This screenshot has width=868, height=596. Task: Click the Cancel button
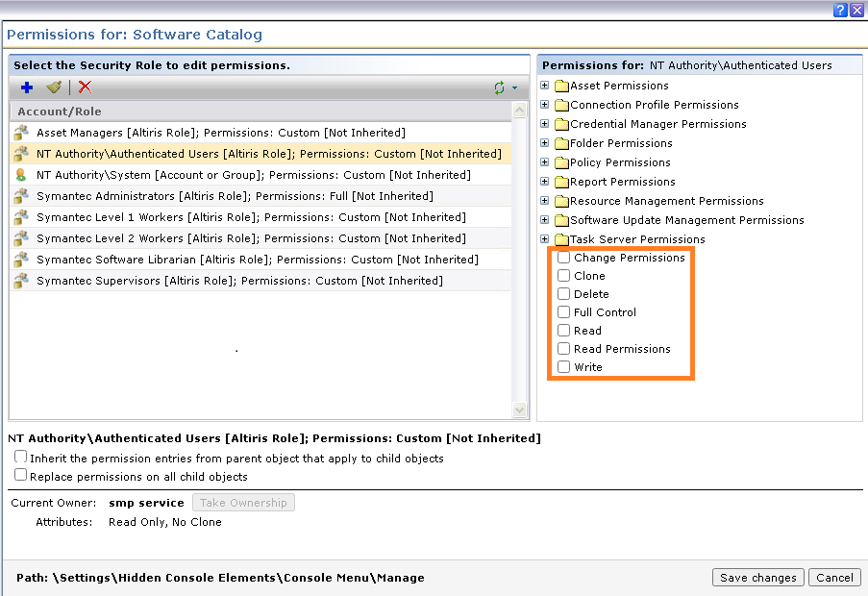833,578
